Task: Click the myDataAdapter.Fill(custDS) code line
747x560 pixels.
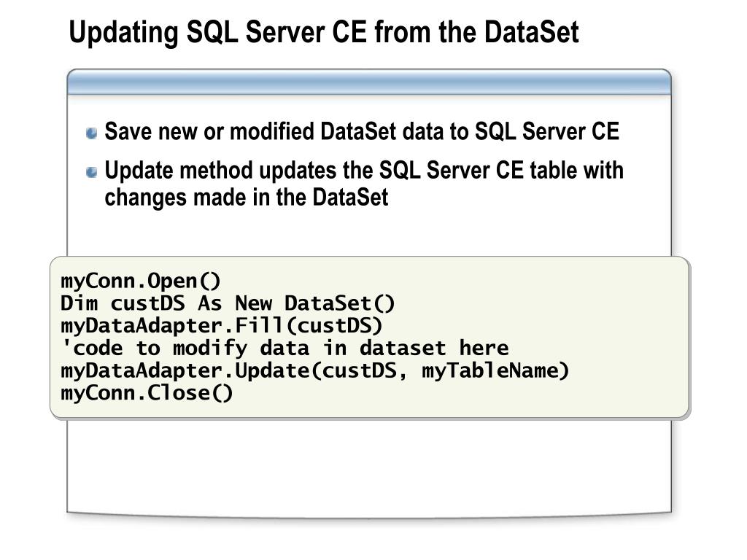Action: [x=221, y=325]
